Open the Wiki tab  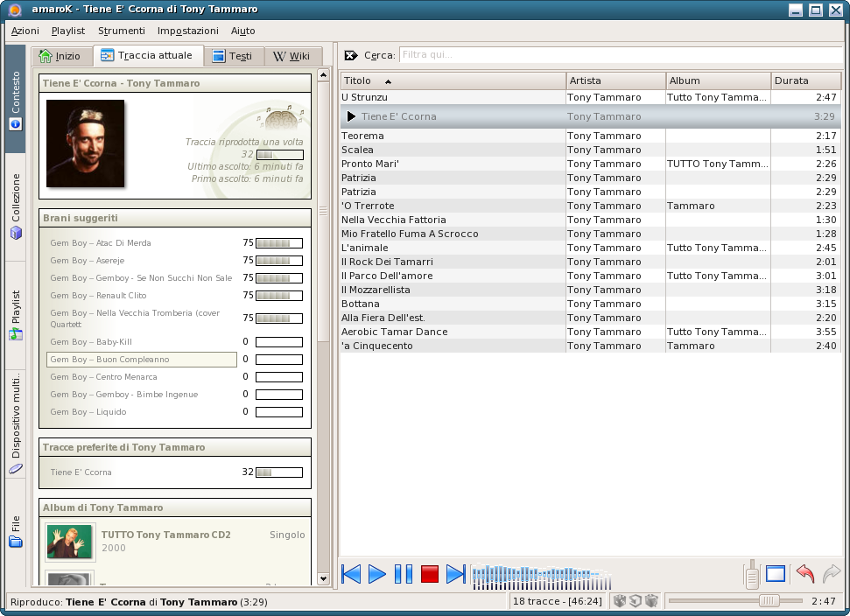click(x=292, y=56)
